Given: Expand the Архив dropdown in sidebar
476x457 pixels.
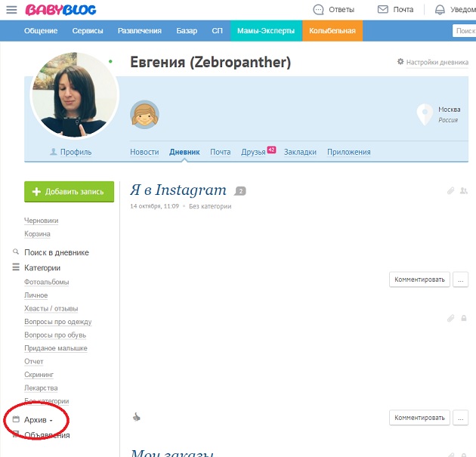Looking at the screenshot, I should click(38, 419).
